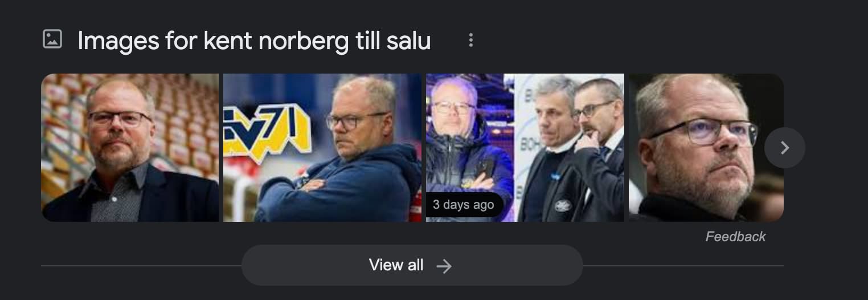Click the "3 days ago" badge
This screenshot has height=300, width=868.
pyautogui.click(x=464, y=205)
